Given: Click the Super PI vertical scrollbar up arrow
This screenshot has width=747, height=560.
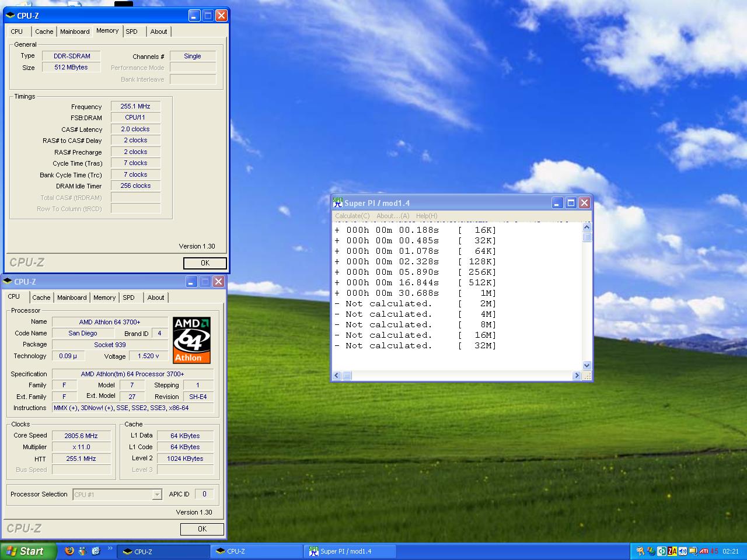Looking at the screenshot, I should [587, 227].
